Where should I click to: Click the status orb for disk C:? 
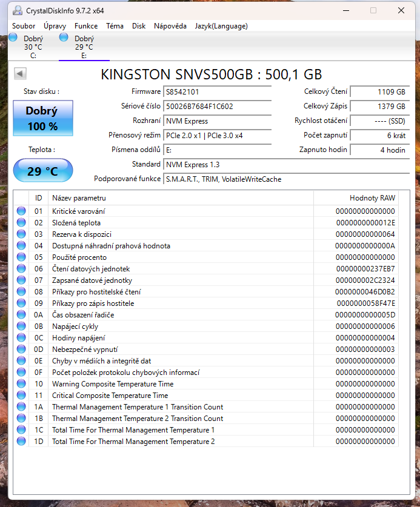[13, 38]
